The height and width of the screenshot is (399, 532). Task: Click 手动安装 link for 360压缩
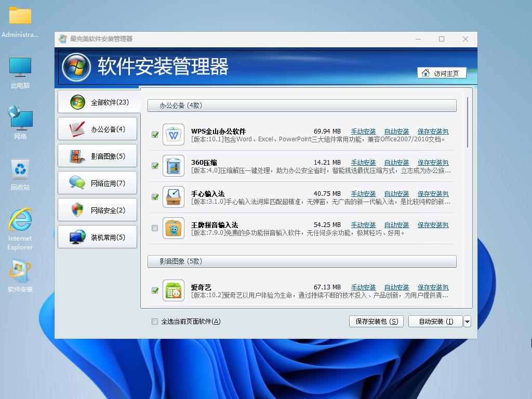pyautogui.click(x=363, y=163)
